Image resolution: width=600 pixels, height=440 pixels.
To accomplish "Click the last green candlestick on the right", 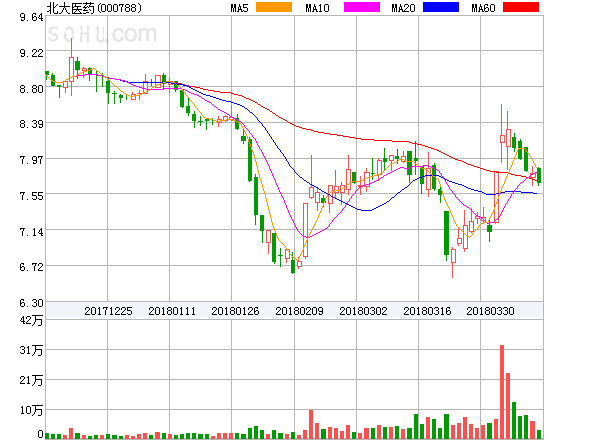I will pos(539,176).
